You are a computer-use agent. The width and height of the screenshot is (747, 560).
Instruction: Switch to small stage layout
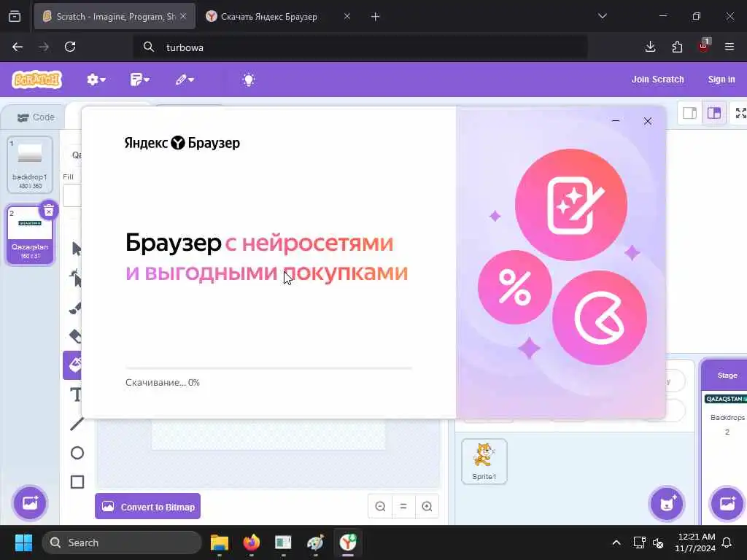click(689, 113)
